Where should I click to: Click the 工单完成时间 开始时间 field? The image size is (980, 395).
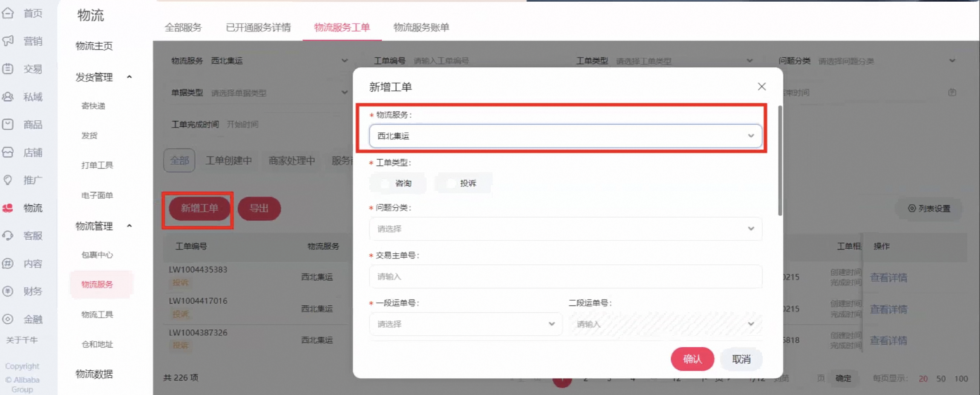pos(242,124)
